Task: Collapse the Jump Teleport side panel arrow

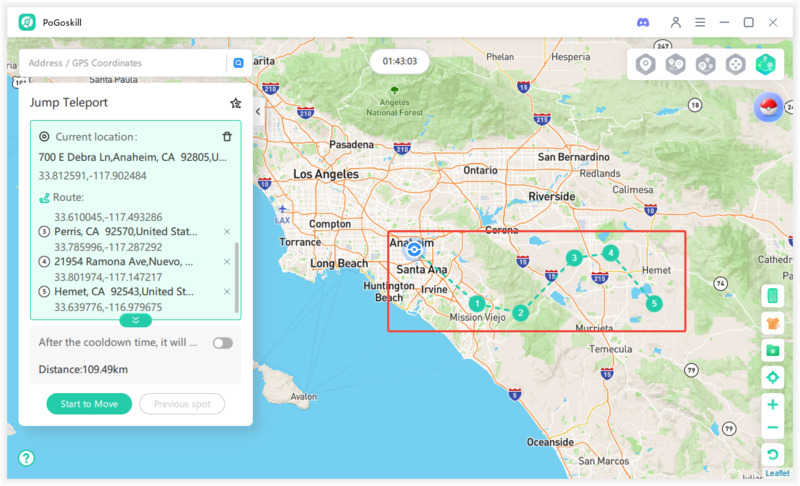Action: (258, 112)
